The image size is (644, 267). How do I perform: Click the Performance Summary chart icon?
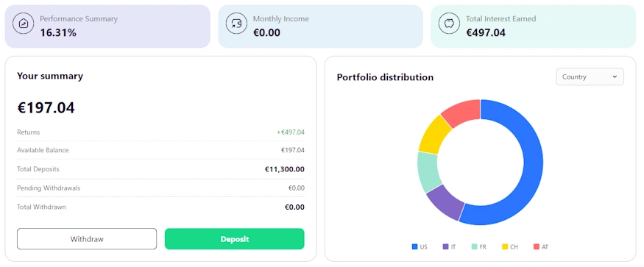24,24
